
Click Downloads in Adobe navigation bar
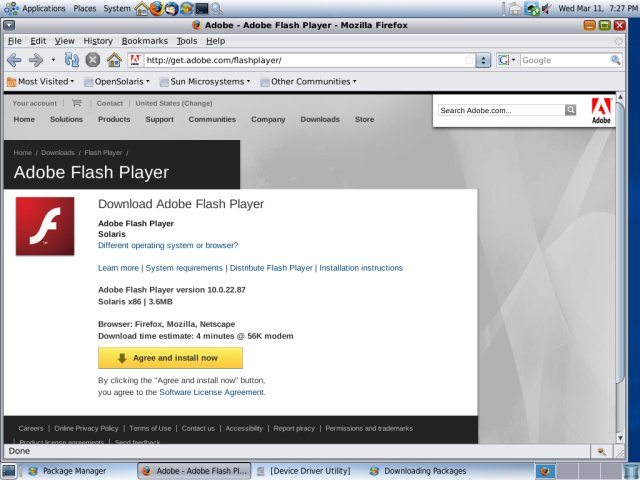[x=320, y=119]
